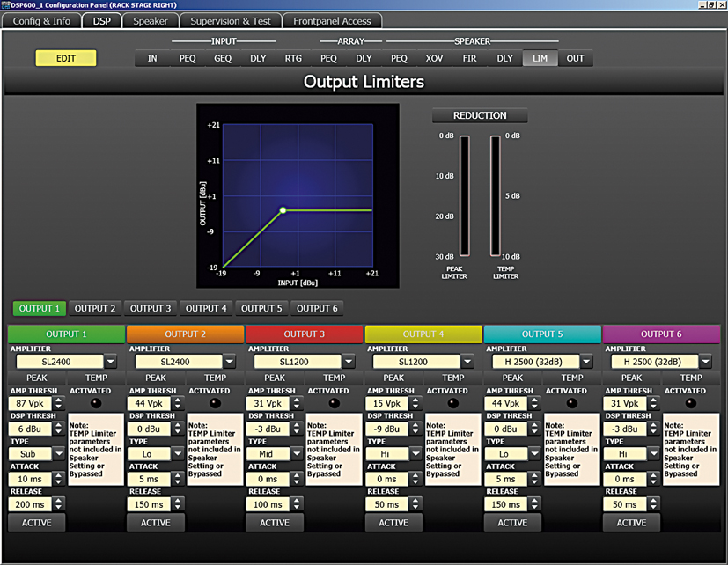Adjust Output 1 RELEASE 200 ms stepper
The image size is (728, 565).
pos(58,504)
